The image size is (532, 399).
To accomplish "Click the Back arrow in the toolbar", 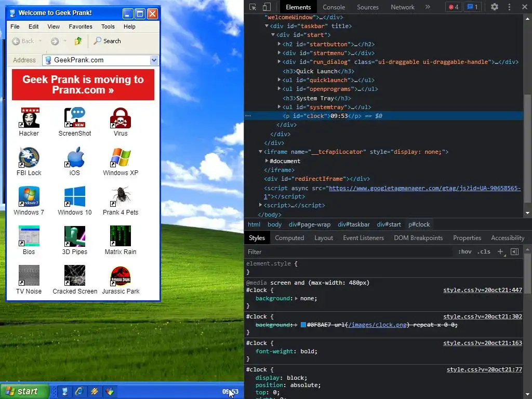I will click(x=16, y=41).
